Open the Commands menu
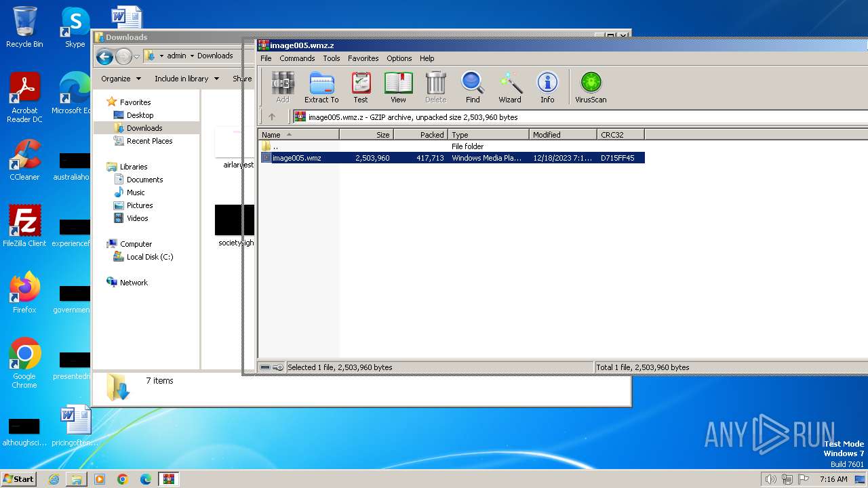 point(297,58)
